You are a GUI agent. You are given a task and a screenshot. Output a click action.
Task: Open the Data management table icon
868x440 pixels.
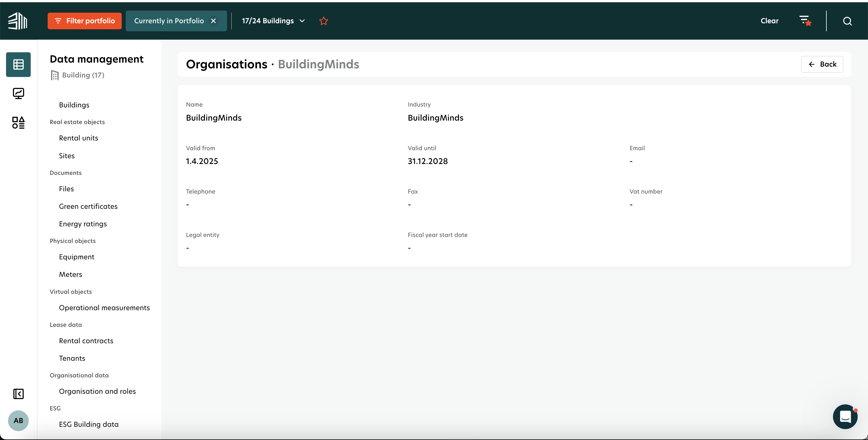tap(18, 64)
